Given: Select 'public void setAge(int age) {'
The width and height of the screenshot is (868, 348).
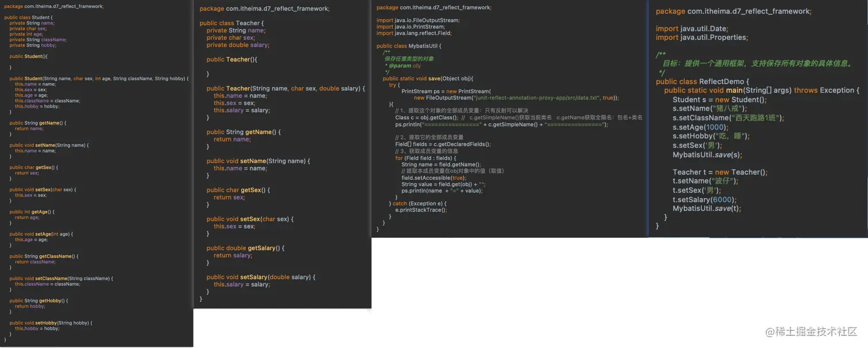Looking at the screenshot, I should 41,234.
